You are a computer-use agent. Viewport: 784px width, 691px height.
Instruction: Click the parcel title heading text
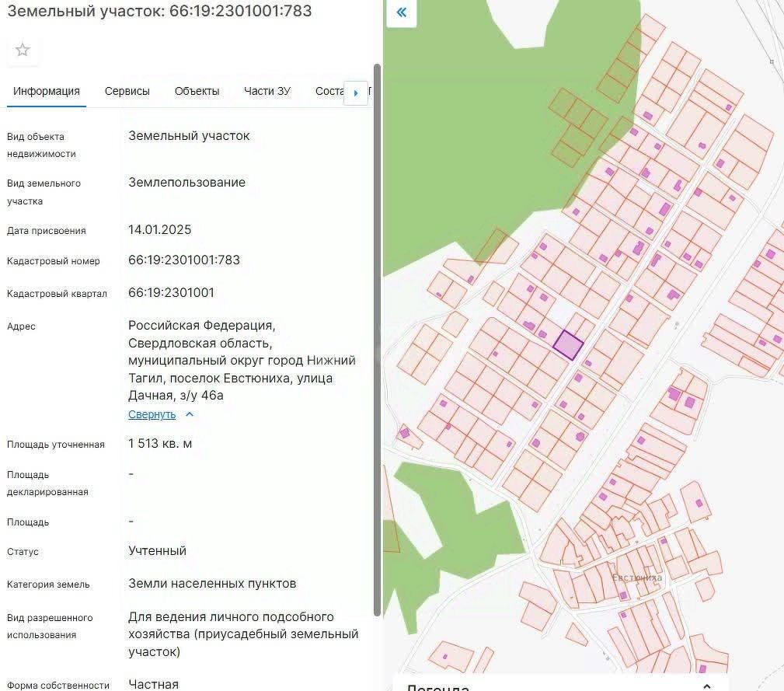(159, 11)
